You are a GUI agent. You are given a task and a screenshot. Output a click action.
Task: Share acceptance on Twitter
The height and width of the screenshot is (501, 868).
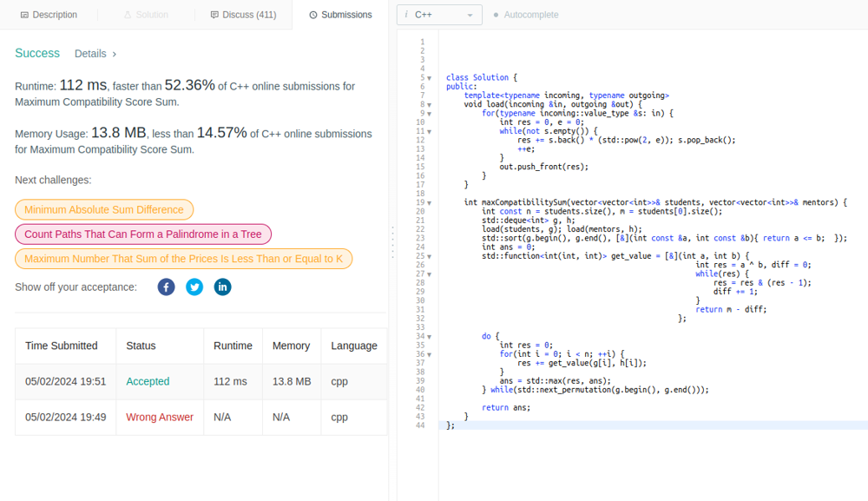point(194,287)
